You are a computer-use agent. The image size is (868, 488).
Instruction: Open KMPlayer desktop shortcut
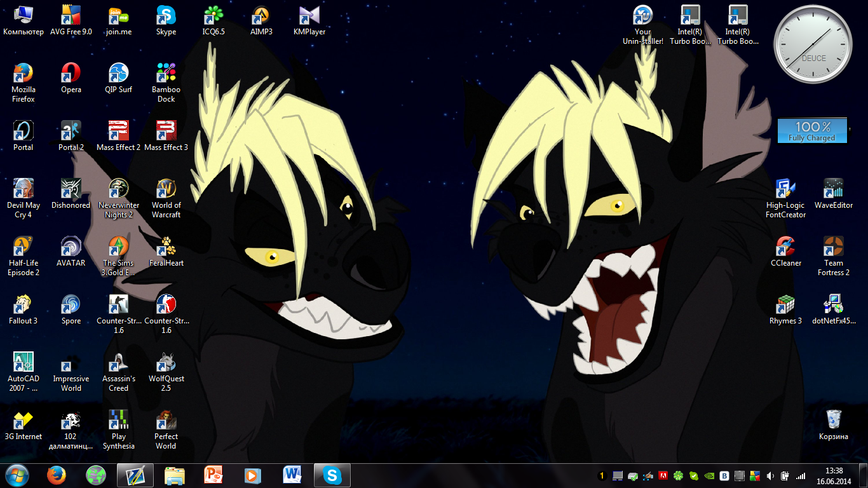point(309,20)
